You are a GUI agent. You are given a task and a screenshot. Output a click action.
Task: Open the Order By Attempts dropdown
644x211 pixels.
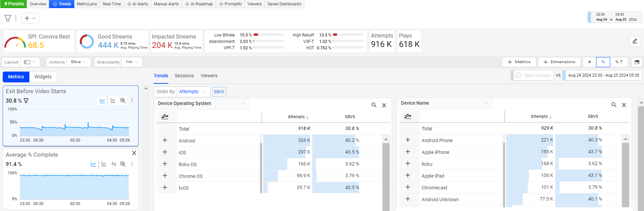coord(193,92)
